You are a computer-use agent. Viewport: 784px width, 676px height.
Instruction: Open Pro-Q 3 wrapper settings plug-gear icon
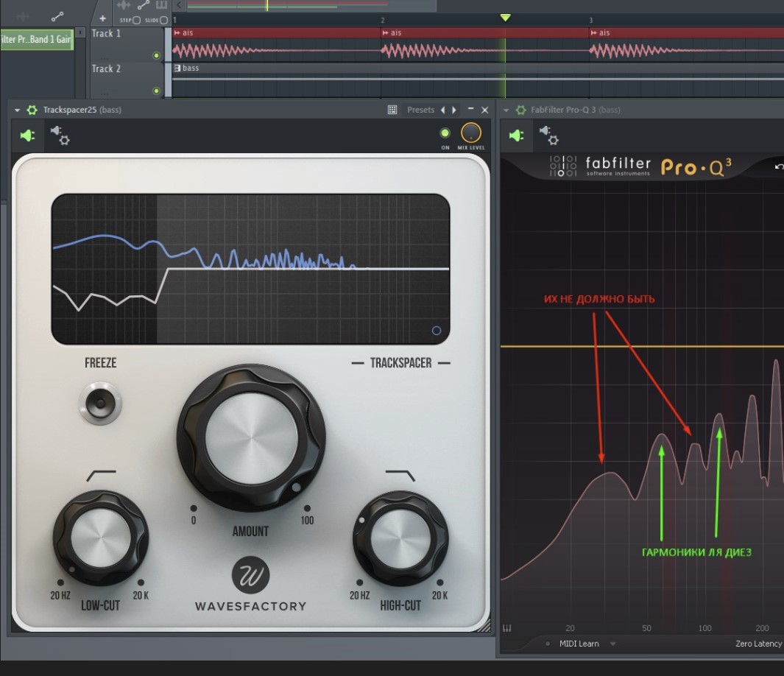pyautogui.click(x=549, y=135)
